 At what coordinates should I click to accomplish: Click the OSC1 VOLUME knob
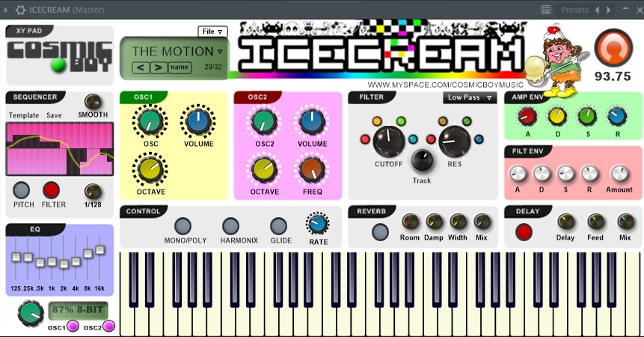tap(198, 121)
